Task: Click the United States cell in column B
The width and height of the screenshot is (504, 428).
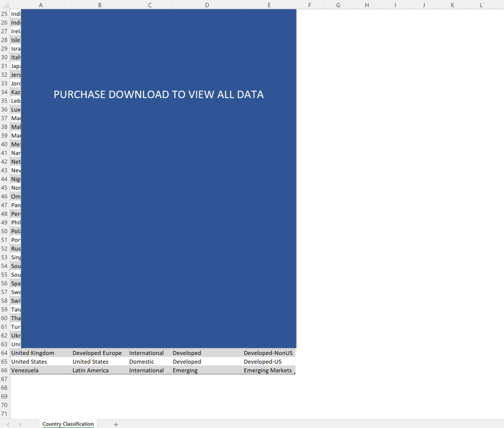Action: tap(100, 361)
